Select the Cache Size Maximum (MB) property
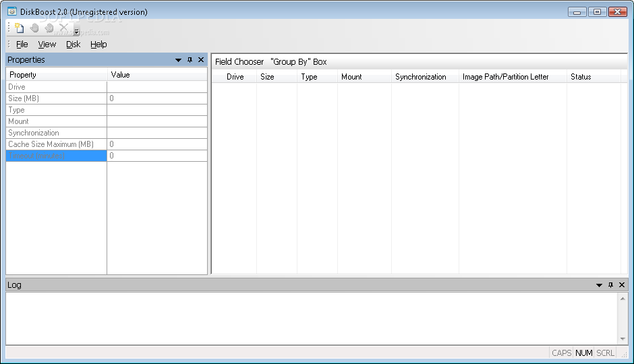Viewport: 634px width, 364px height. click(57, 144)
